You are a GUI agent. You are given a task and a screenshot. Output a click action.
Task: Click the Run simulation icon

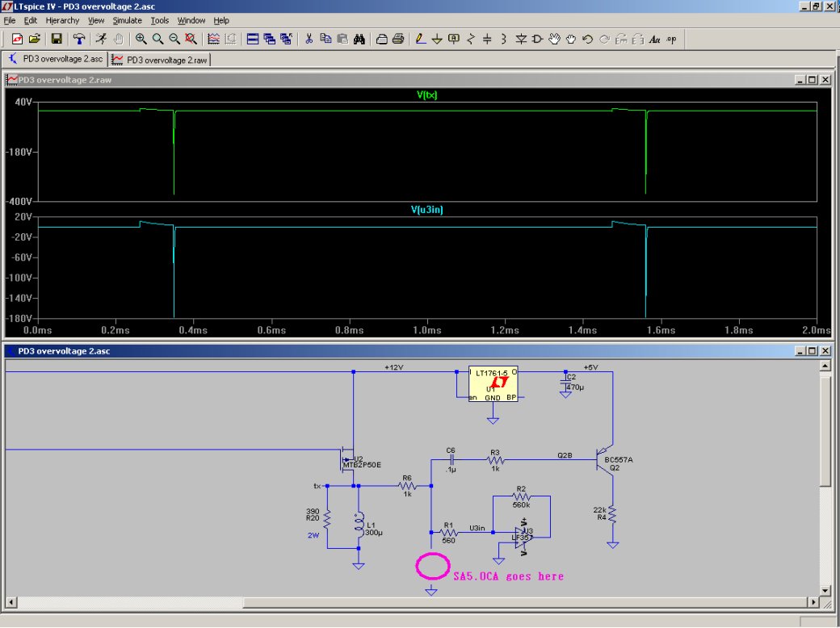(101, 39)
